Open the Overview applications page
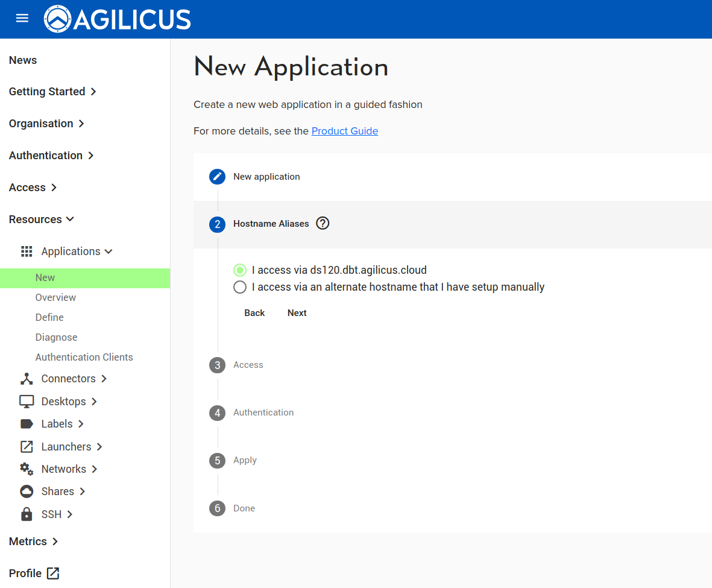The height and width of the screenshot is (588, 712). click(x=55, y=297)
